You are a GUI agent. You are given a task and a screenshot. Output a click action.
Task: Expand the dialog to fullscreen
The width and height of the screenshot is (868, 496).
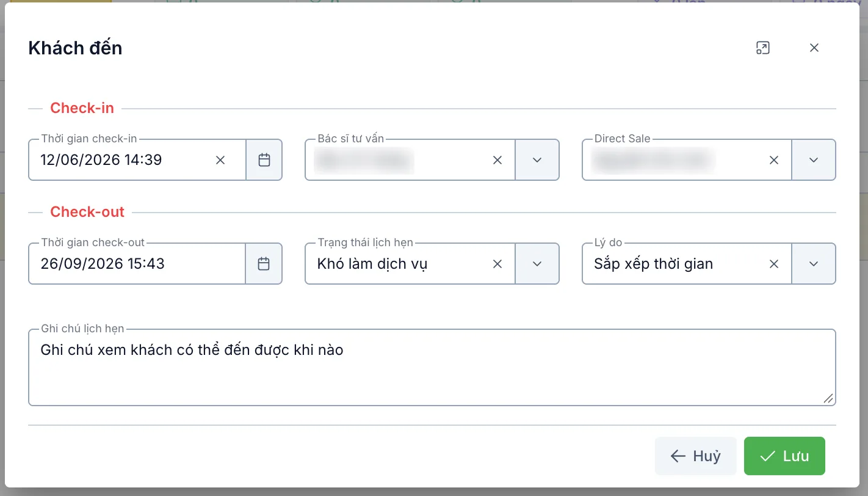(763, 48)
